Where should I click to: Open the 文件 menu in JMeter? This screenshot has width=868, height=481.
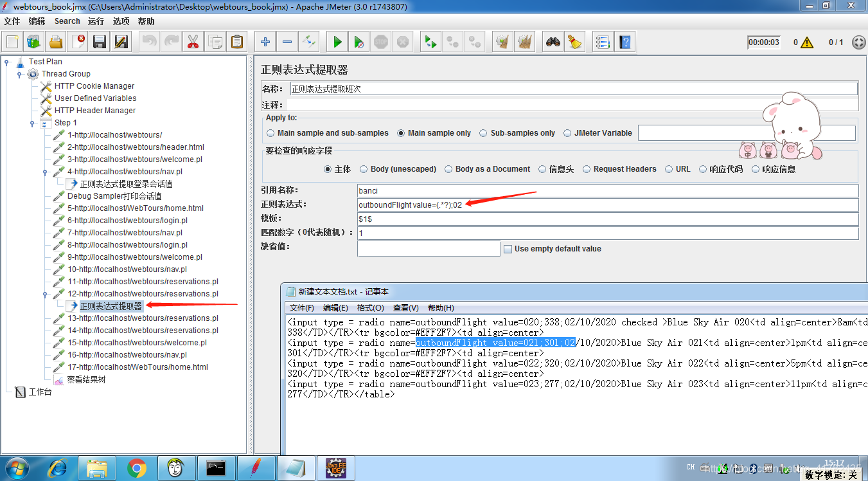tap(12, 21)
